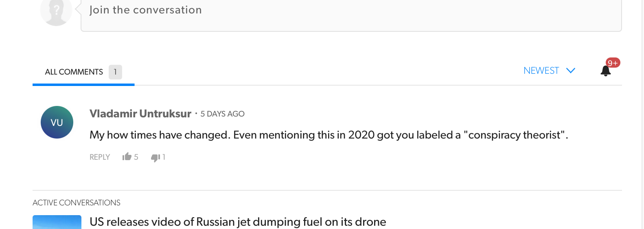Viewport: 644px width, 229px height.
Task: Like the comment with thumbs up
Action: [x=127, y=157]
